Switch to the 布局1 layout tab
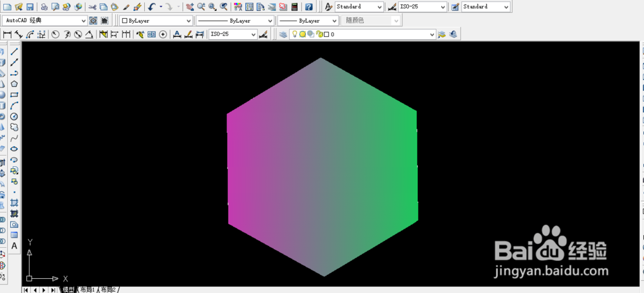The image size is (644, 293). tap(87, 290)
